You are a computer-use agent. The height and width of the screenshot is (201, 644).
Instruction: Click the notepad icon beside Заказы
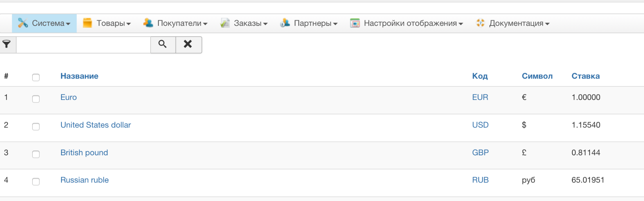click(x=225, y=23)
